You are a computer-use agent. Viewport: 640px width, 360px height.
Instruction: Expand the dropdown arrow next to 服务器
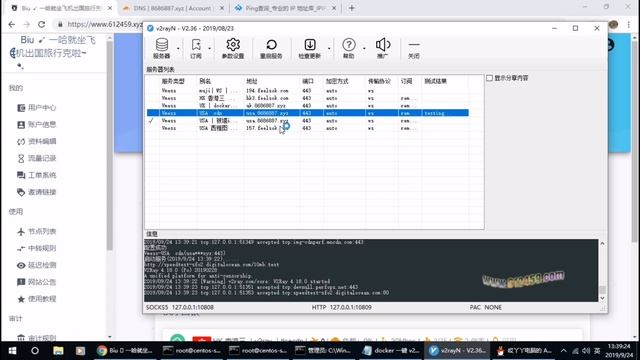[x=178, y=49]
